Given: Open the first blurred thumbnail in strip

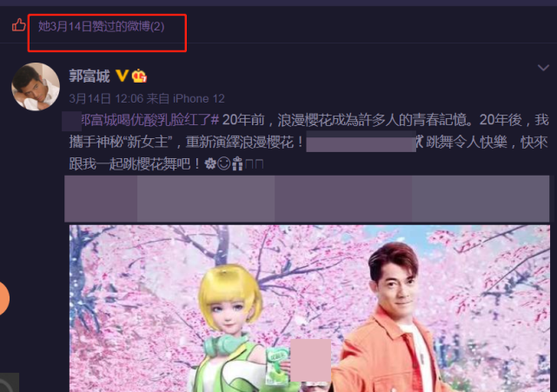Looking at the screenshot, I should tap(101, 198).
